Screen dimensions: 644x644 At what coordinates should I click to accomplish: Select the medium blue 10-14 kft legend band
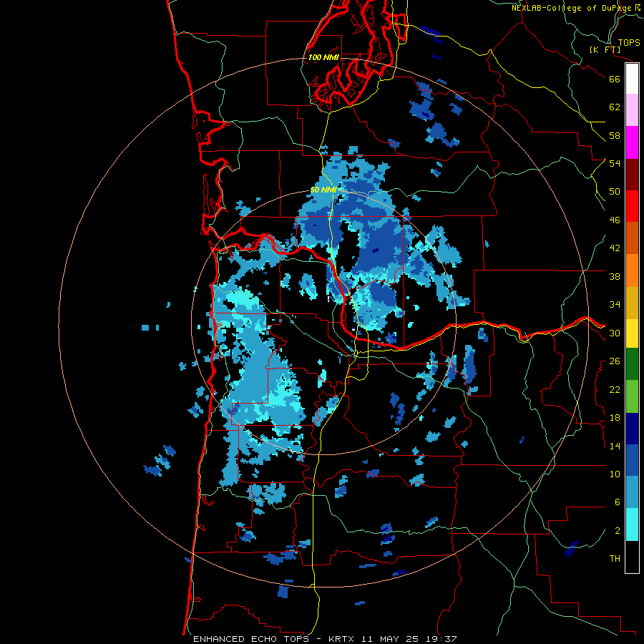[x=632, y=460]
